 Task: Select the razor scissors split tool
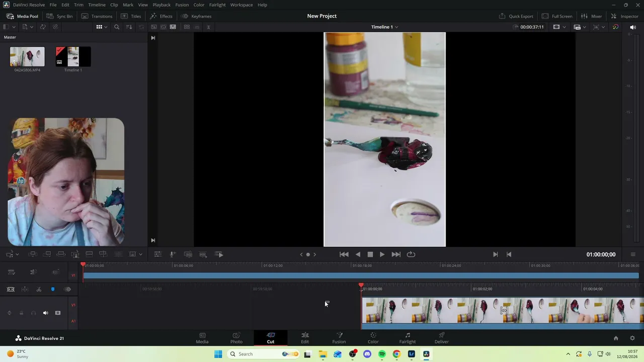tap(39, 289)
